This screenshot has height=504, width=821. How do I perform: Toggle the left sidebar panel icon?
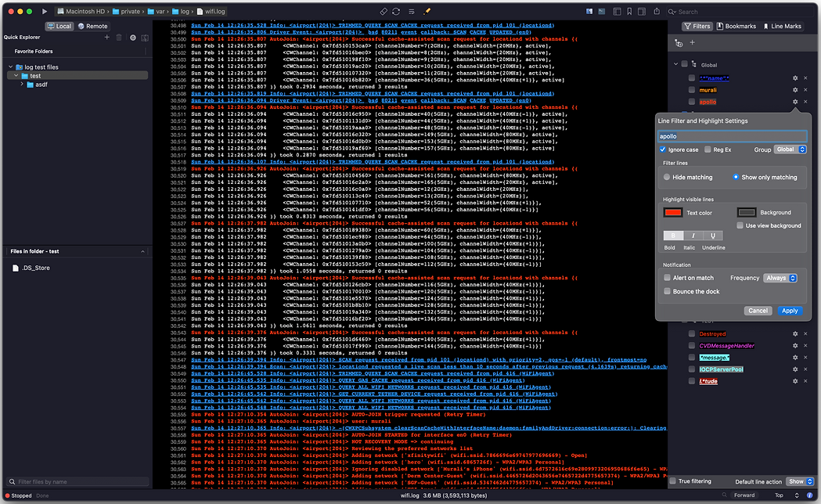pos(617,12)
